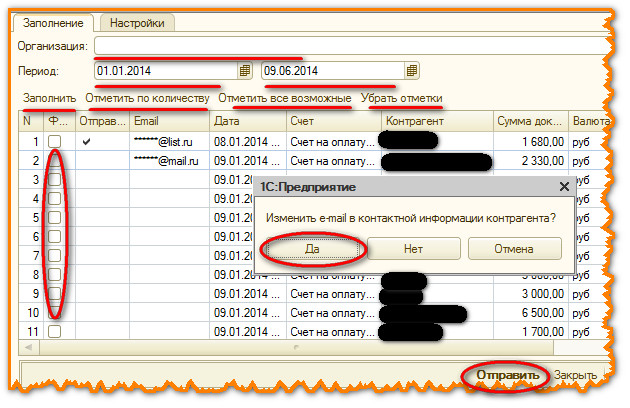Click Отметить все возможные command
The height and width of the screenshot is (408, 630).
(285, 98)
